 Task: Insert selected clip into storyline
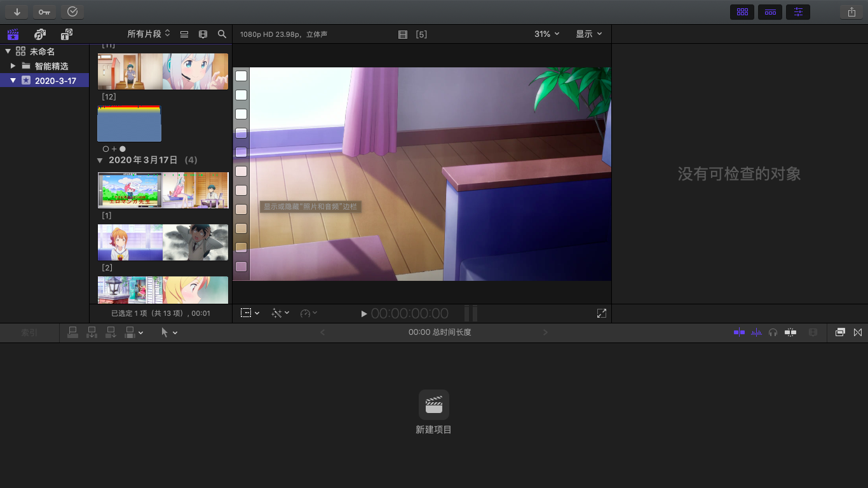92,332
